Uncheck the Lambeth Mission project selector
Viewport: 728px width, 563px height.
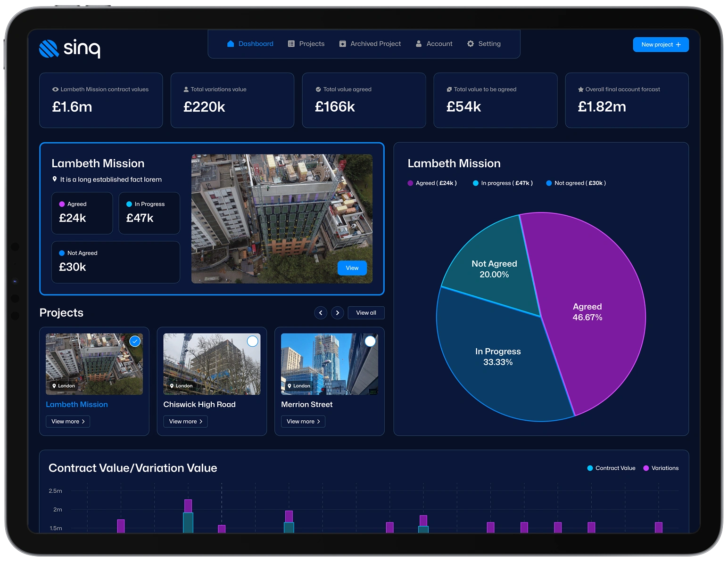click(x=135, y=341)
